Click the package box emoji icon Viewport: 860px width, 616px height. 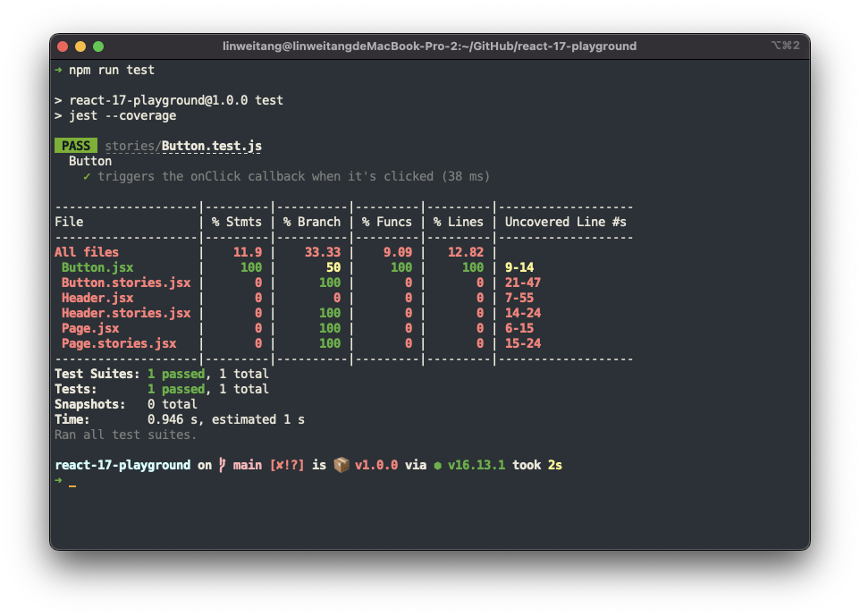tap(341, 465)
